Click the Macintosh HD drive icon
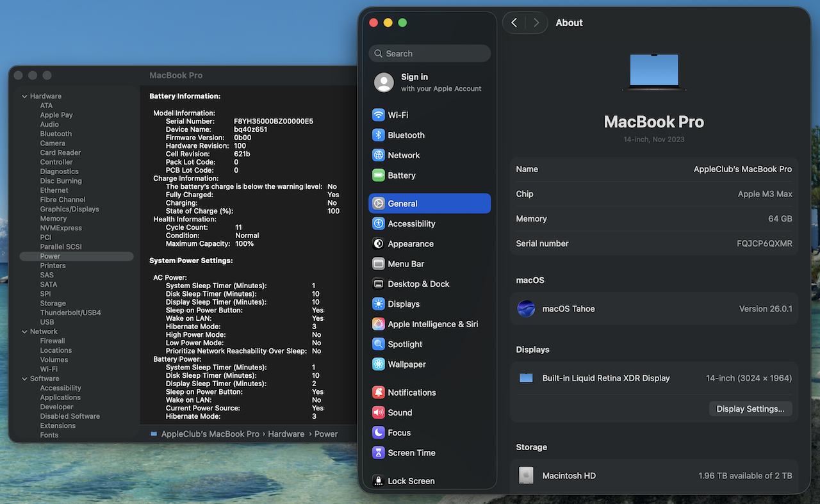 (x=526, y=476)
